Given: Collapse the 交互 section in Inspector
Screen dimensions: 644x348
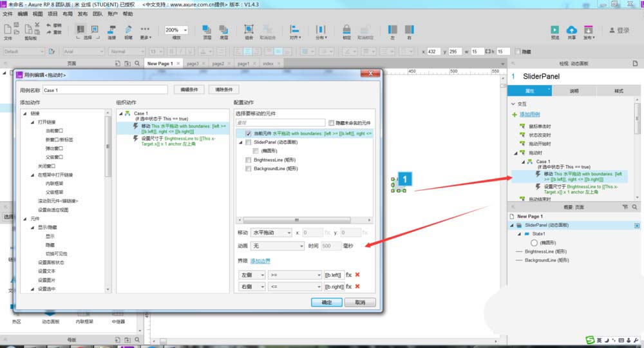Looking at the screenshot, I should click(x=513, y=104).
